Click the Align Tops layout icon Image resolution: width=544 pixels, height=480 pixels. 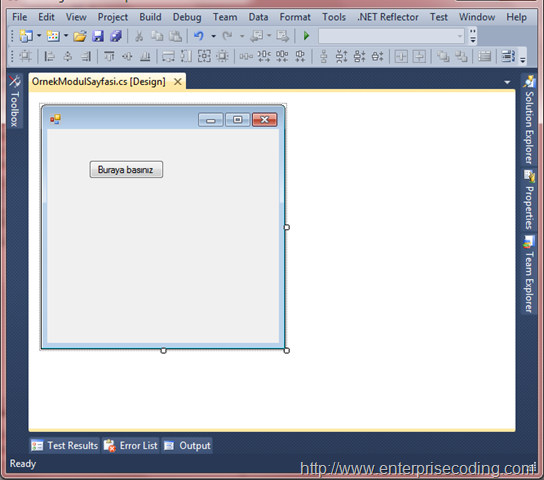pyautogui.click(x=109, y=56)
